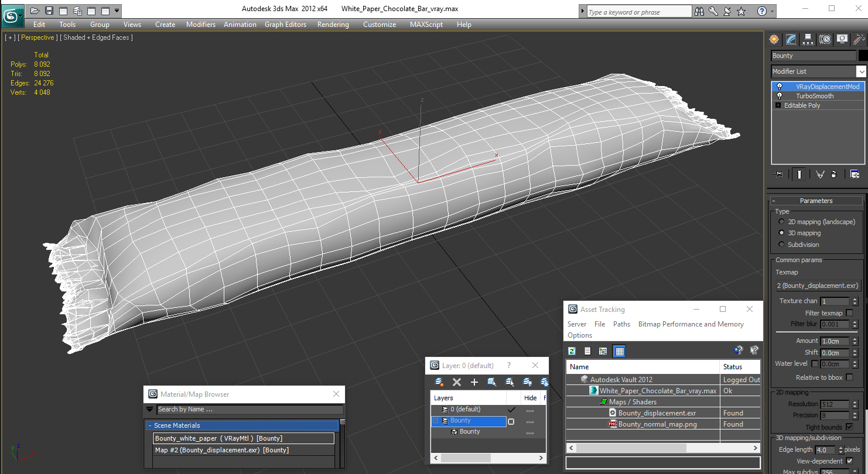Open the Utilities command panel tab
The width and height of the screenshot is (868, 474).
click(x=859, y=39)
